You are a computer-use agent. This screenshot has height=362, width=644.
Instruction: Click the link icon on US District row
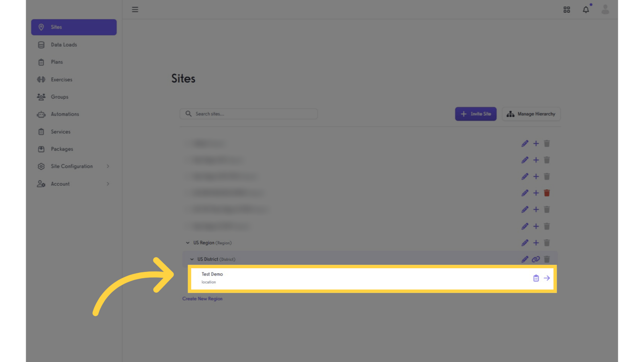tap(536, 259)
